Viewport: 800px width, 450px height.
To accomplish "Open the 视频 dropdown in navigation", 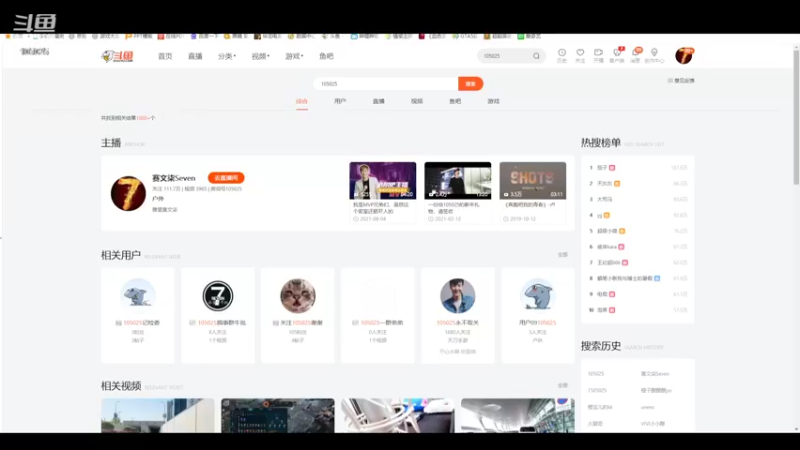I will pos(260,56).
